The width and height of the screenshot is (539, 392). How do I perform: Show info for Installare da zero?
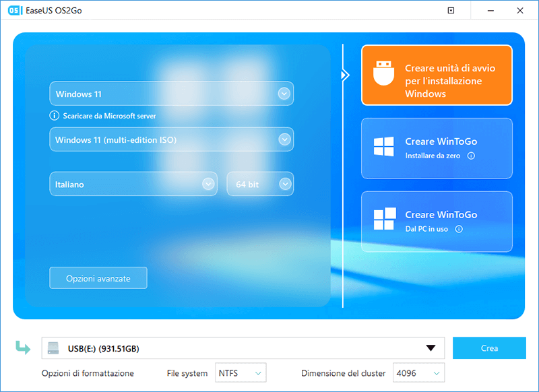coord(471,156)
